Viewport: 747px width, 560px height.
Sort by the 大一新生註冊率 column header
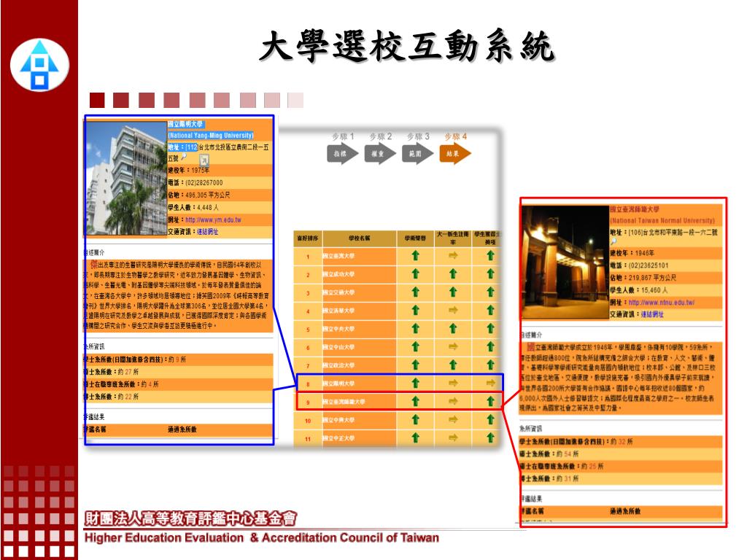click(452, 238)
